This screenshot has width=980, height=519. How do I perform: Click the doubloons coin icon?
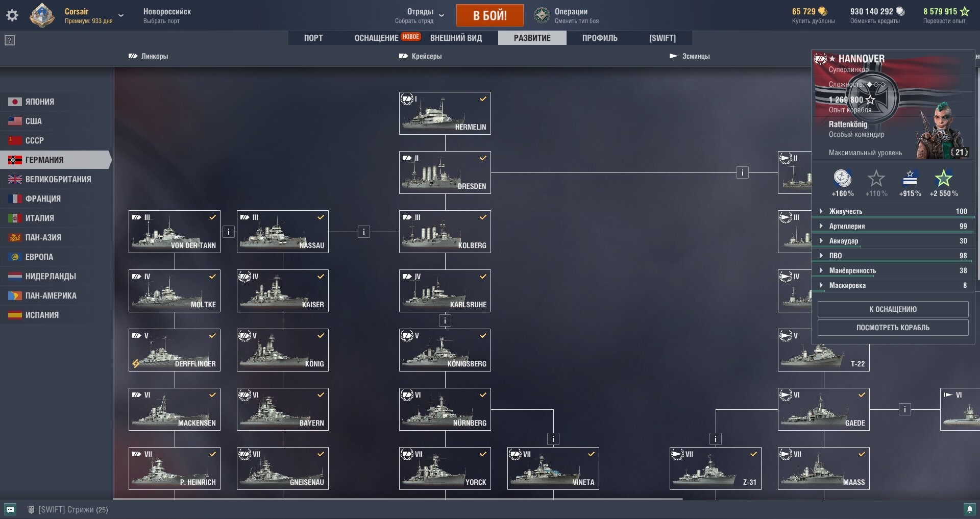point(822,11)
